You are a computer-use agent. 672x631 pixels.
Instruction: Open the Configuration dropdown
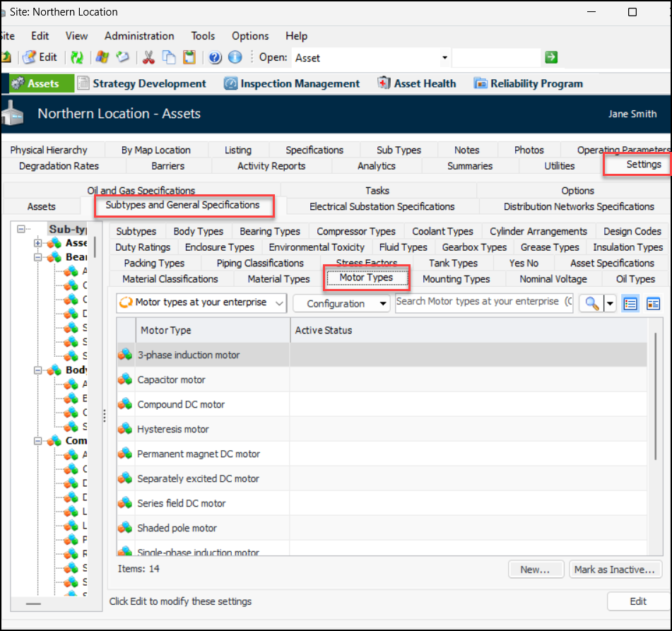[x=341, y=303]
